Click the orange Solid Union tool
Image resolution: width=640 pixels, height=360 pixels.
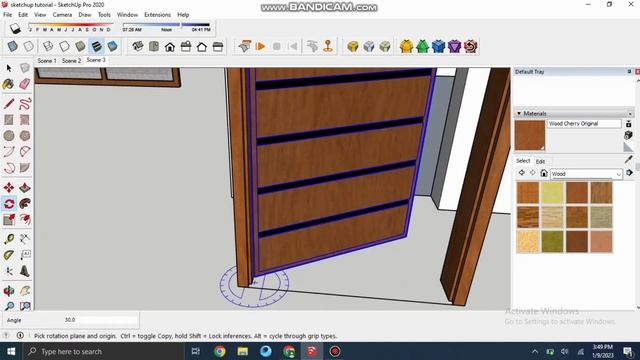[x=406, y=47]
